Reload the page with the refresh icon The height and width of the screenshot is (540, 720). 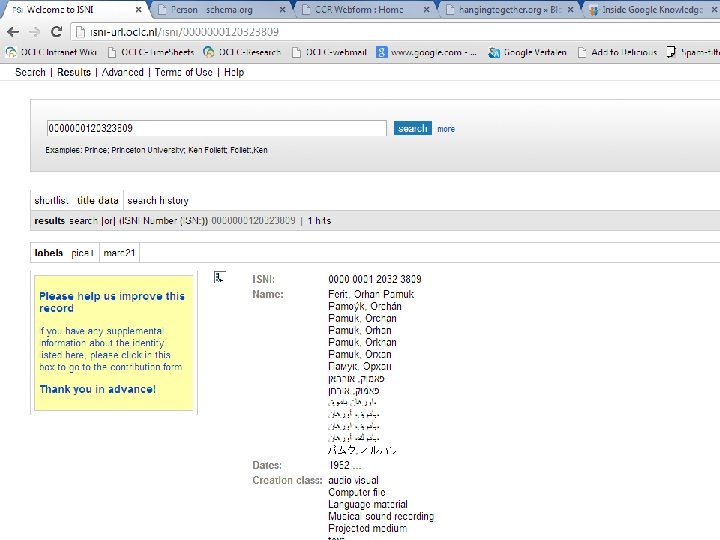point(56,32)
